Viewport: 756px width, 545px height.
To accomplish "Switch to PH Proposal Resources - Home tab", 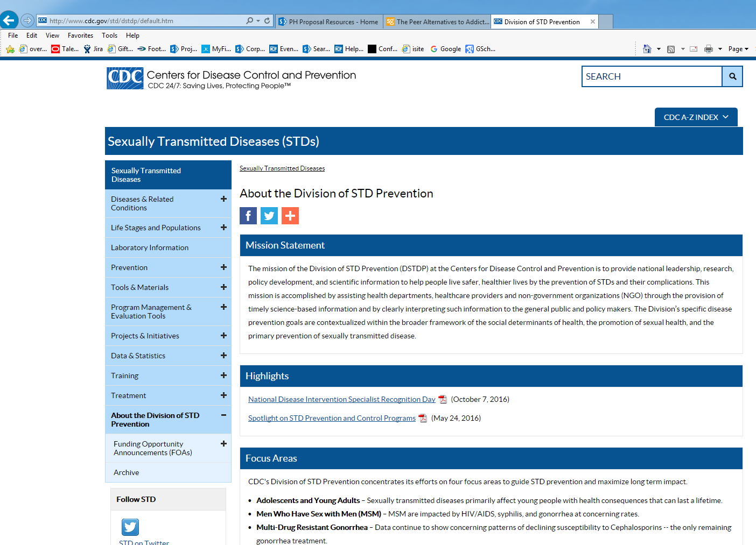I will click(329, 22).
